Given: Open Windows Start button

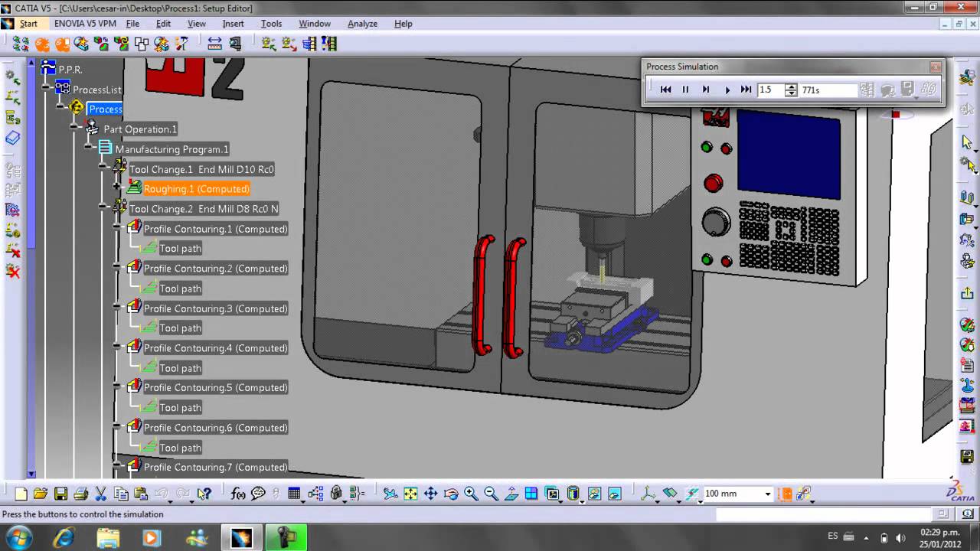Looking at the screenshot, I should (18, 537).
